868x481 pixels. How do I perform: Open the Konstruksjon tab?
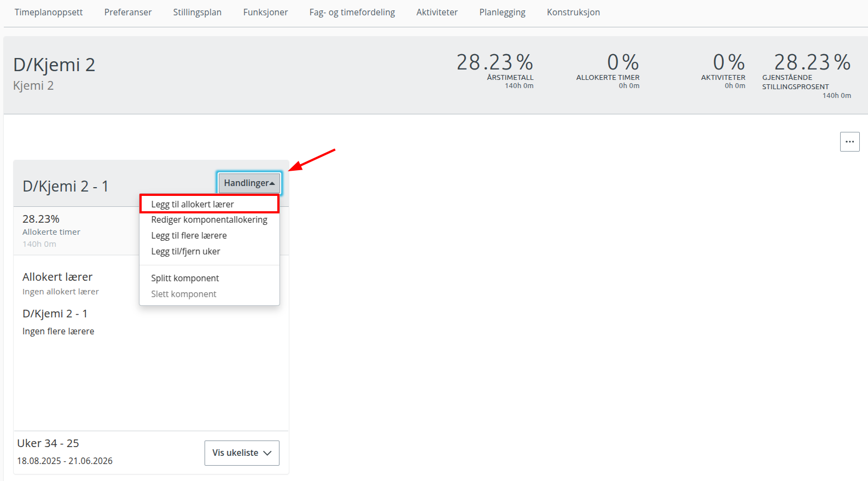pos(573,12)
